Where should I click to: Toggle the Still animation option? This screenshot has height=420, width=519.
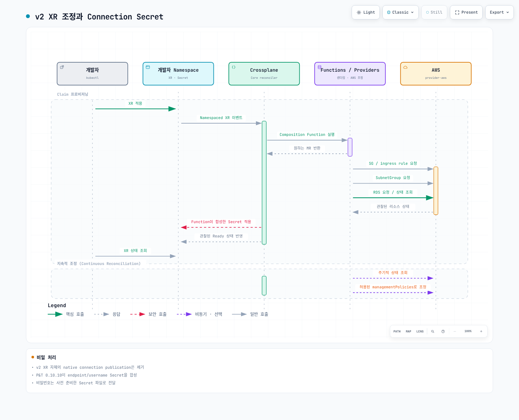click(x=434, y=12)
